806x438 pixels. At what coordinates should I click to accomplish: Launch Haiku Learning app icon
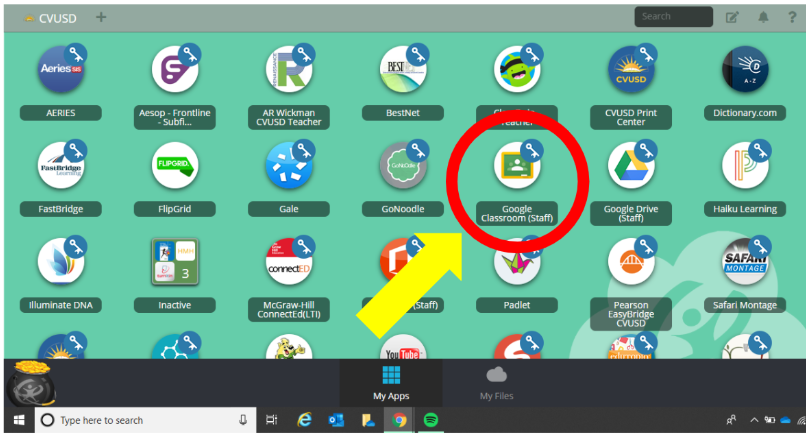tap(745, 165)
